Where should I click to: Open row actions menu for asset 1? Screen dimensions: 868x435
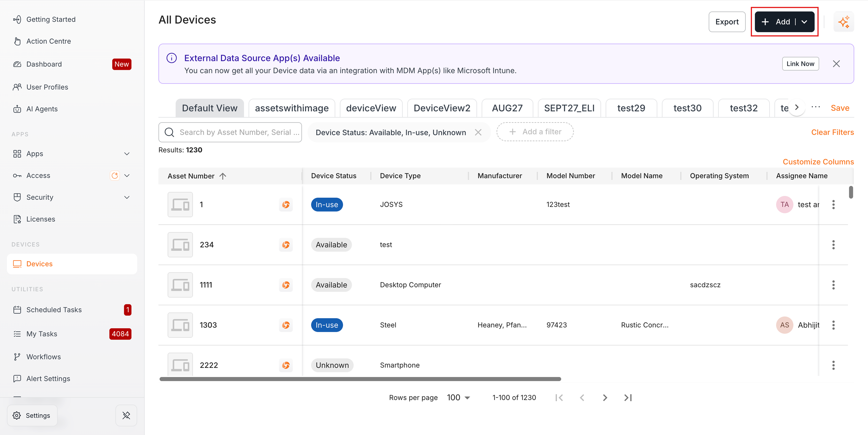coord(833,205)
